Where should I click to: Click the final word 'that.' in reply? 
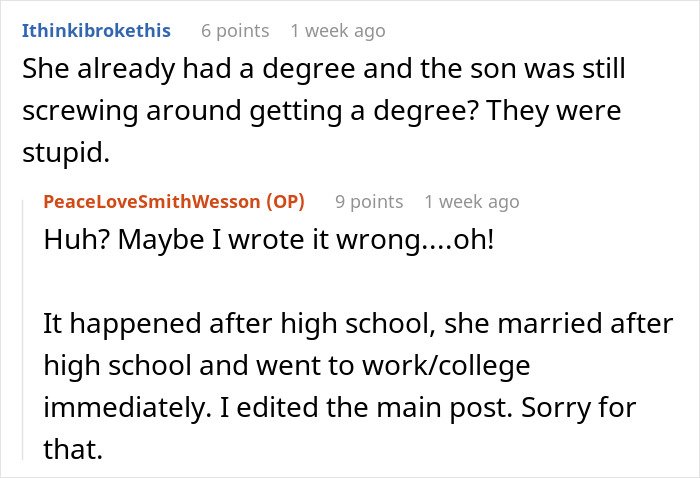point(73,450)
